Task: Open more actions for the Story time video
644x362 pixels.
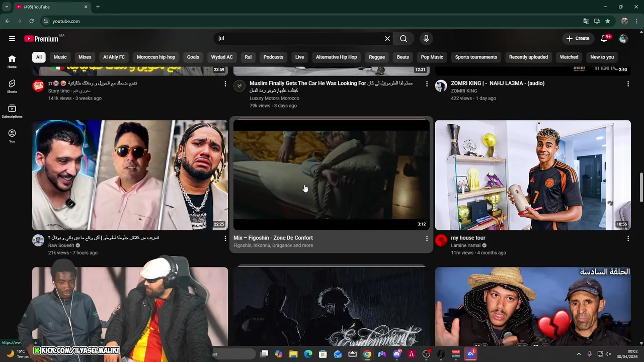Action: (x=225, y=84)
